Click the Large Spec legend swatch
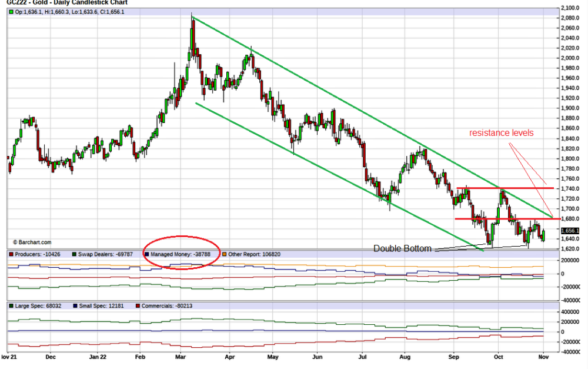 (x=11, y=306)
